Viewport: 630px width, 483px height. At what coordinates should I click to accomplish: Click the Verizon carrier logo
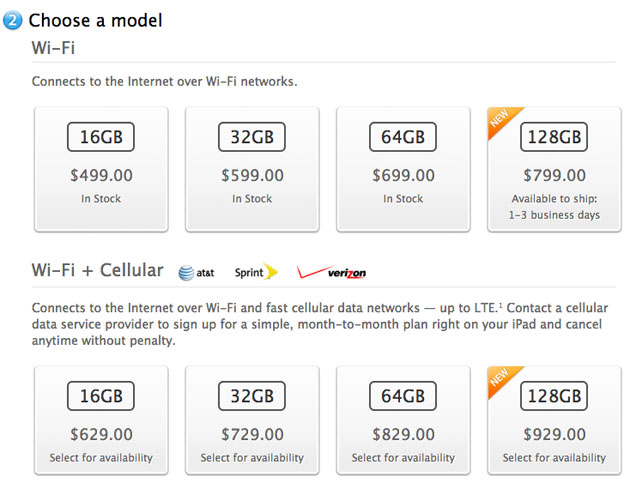(x=331, y=272)
